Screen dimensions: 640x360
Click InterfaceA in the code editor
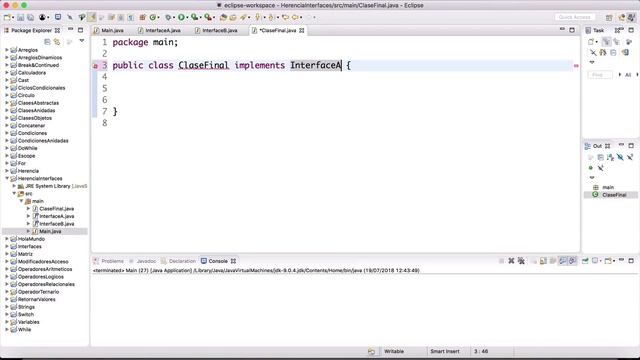click(315, 65)
